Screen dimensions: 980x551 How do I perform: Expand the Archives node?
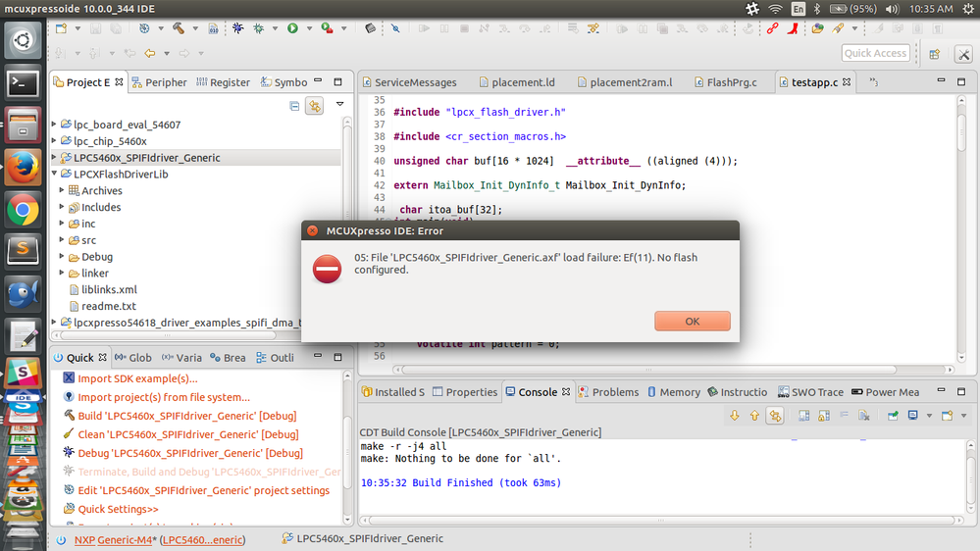[x=62, y=190]
